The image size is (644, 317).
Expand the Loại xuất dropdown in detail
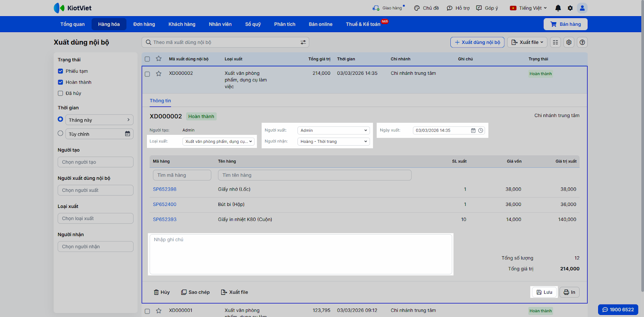coord(219,142)
